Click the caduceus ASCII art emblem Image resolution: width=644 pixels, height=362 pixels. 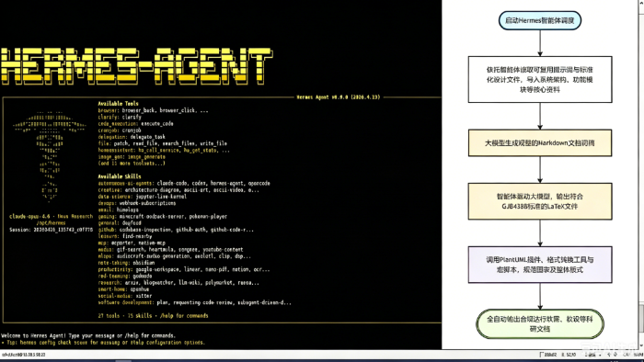[50, 157]
